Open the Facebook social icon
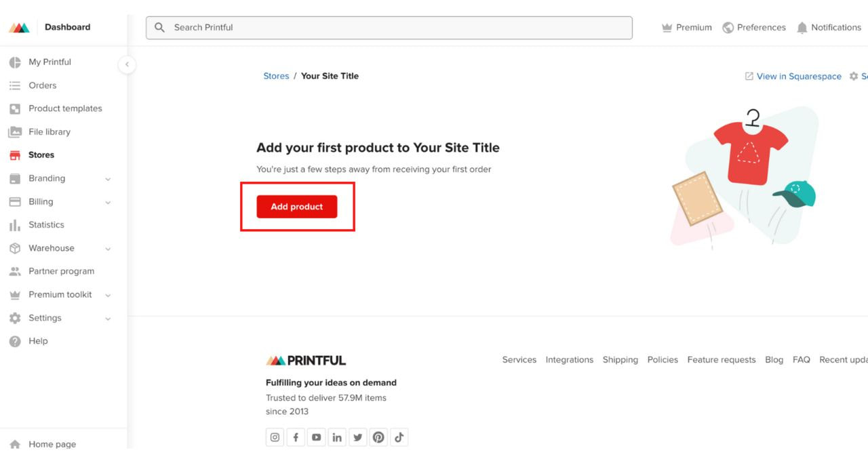This screenshot has height=463, width=868. (296, 437)
